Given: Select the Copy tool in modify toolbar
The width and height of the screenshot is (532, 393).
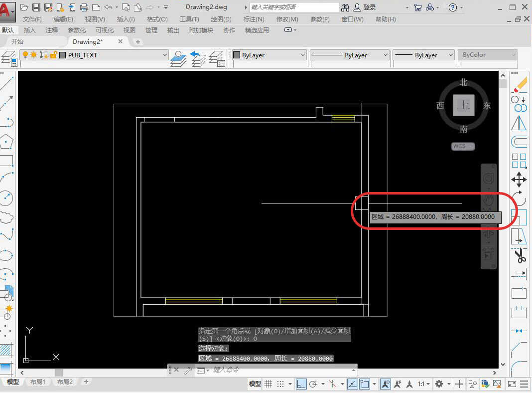Looking at the screenshot, I should click(519, 104).
